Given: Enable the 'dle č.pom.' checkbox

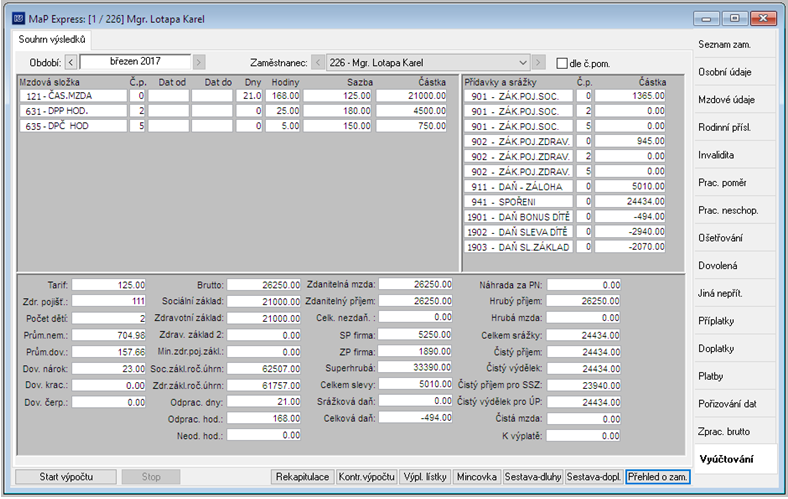Looking at the screenshot, I should 562,63.
